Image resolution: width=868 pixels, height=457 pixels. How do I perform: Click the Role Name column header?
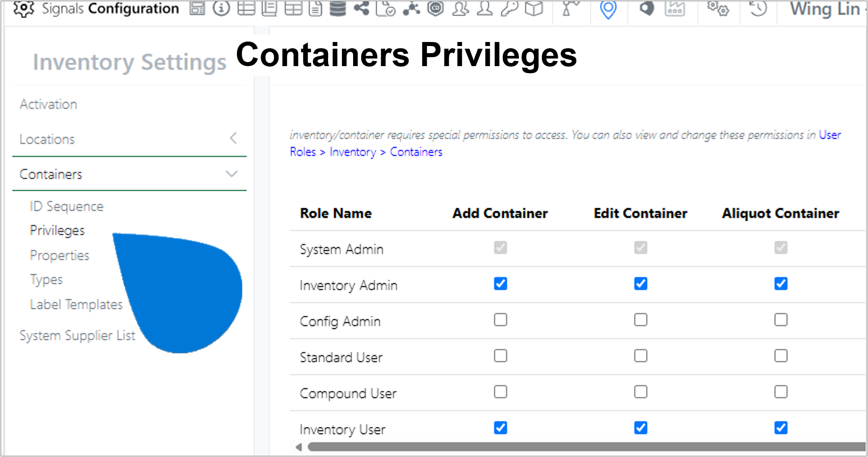336,214
